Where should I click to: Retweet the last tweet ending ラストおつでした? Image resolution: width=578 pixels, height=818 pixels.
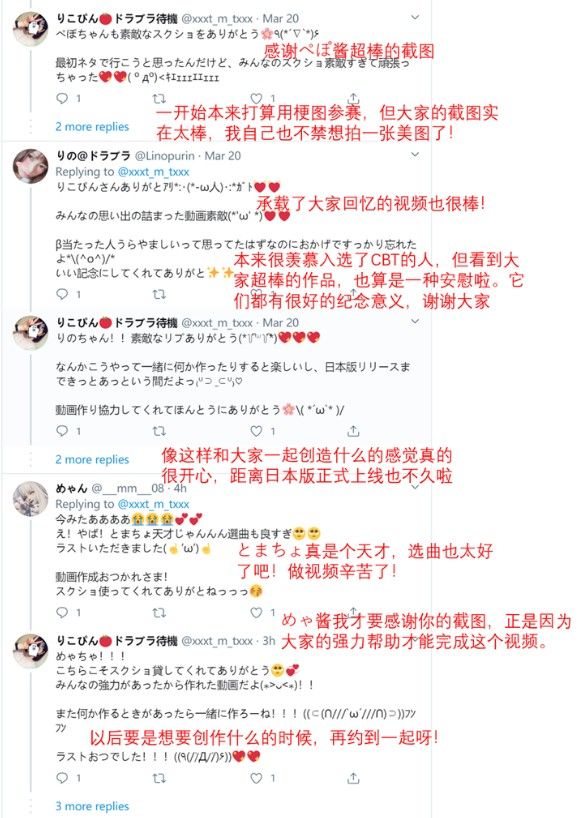tap(159, 778)
